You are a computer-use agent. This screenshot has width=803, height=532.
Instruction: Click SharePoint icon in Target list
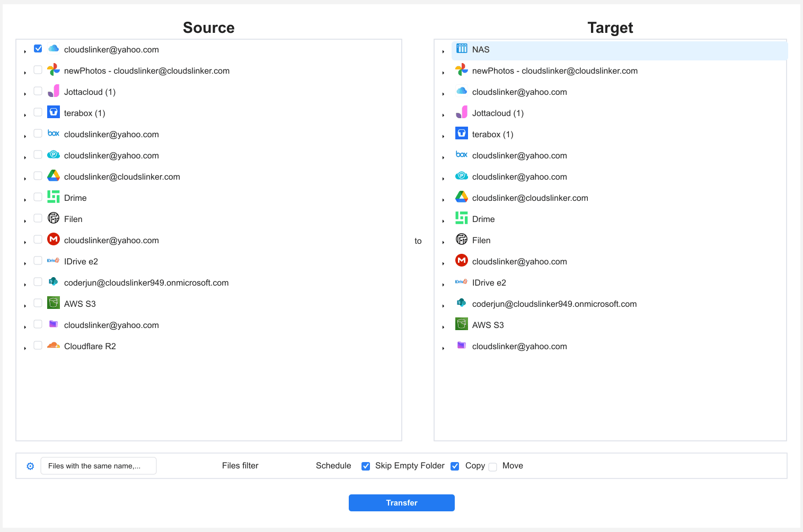pyautogui.click(x=462, y=303)
